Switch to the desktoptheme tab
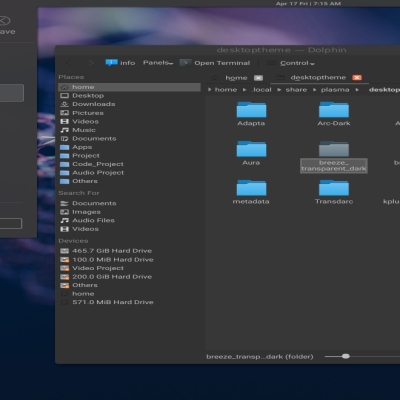Screen dimensions: 400x400 coord(318,77)
